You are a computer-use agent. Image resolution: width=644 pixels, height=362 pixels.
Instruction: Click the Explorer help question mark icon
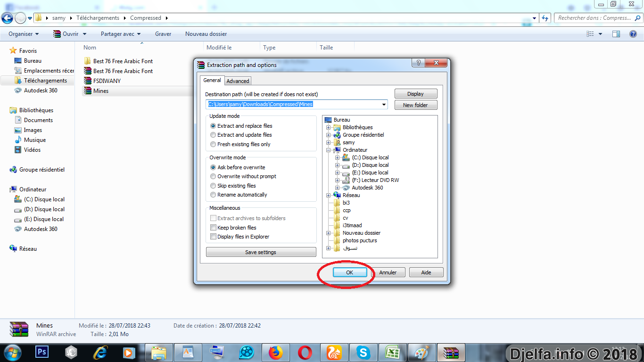click(x=633, y=34)
